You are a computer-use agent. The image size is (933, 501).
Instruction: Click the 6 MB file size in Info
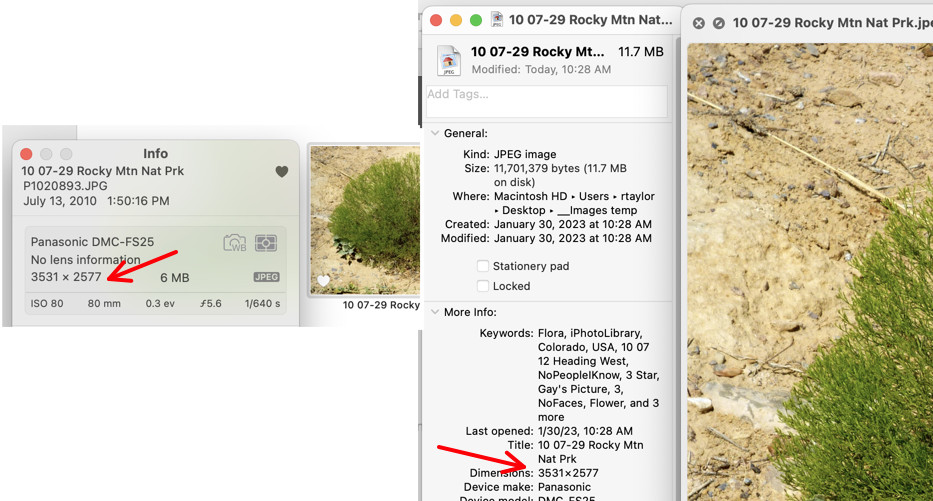point(174,278)
